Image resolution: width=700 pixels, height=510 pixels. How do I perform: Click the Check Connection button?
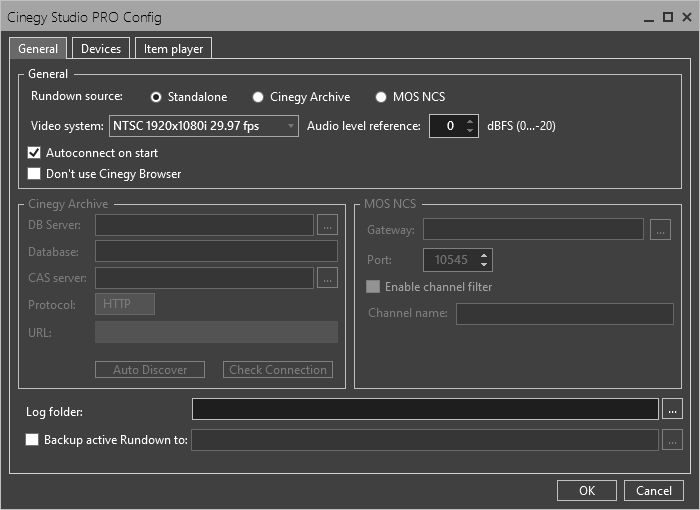coord(278,370)
